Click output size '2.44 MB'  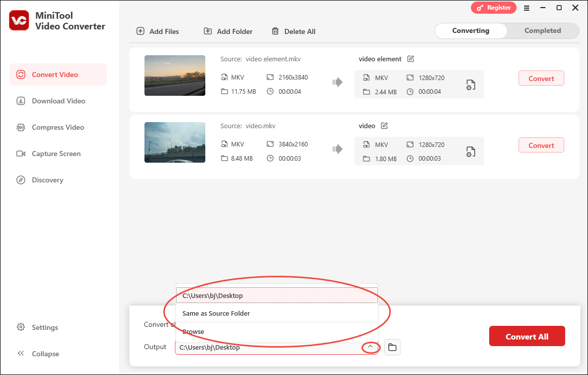[x=386, y=92]
